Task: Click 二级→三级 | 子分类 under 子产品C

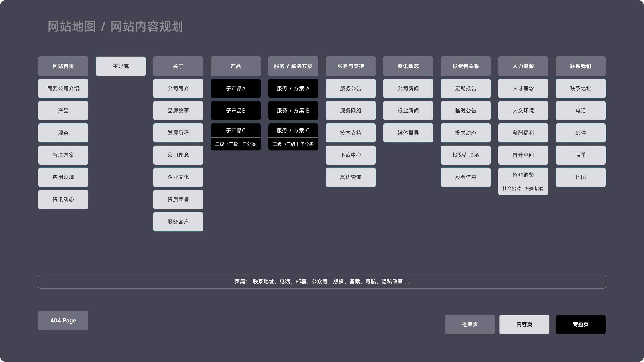Action: 236,144
